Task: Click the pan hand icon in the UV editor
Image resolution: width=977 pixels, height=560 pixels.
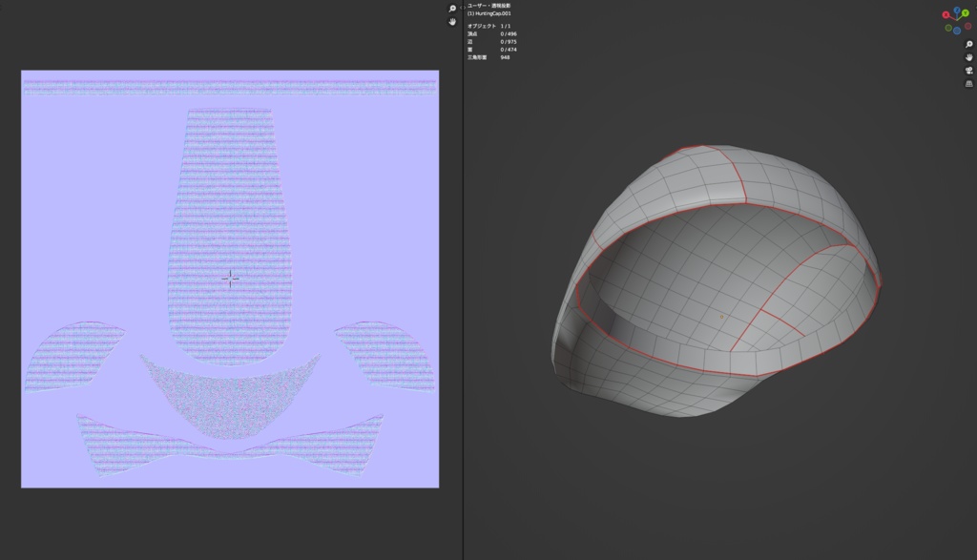Action: tap(452, 22)
